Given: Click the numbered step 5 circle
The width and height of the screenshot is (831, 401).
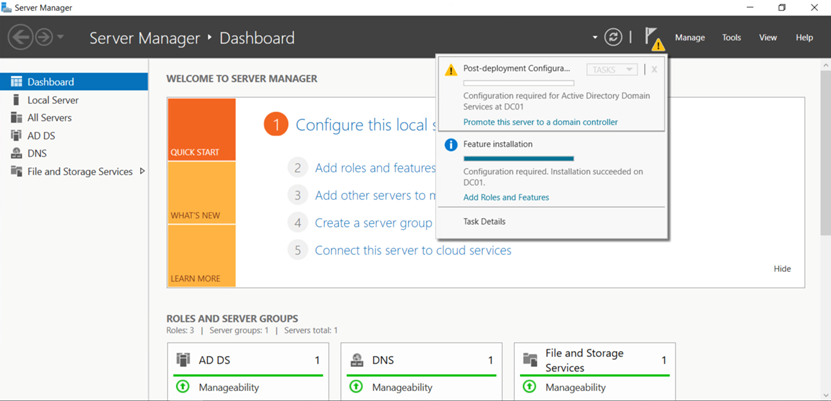Looking at the screenshot, I should (298, 250).
